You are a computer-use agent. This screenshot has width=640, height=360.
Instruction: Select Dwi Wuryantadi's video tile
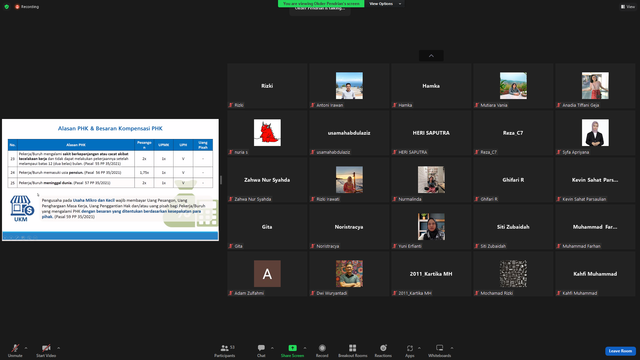pos(349,273)
